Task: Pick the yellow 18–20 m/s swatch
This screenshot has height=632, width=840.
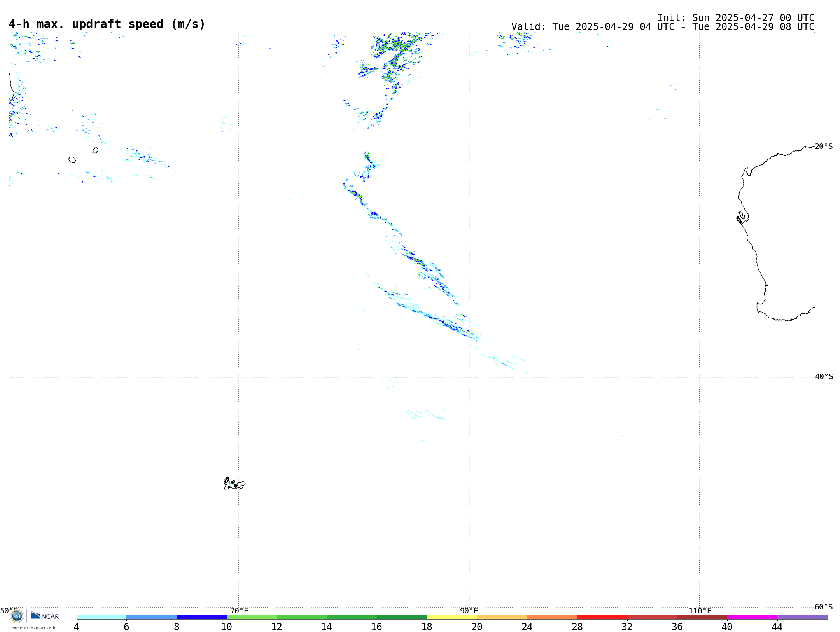Action: (452, 617)
